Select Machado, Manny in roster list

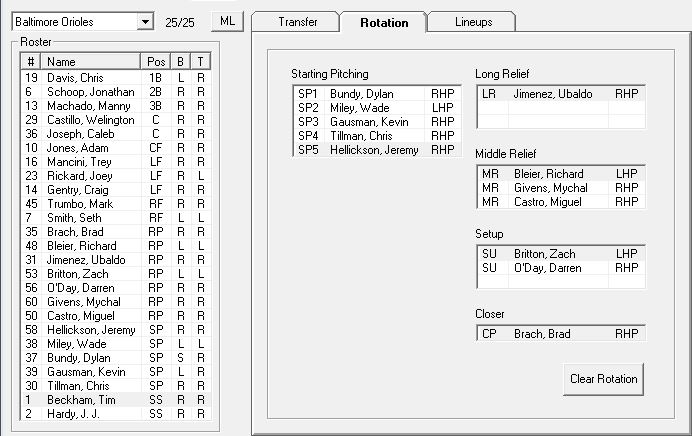[x=90, y=105]
